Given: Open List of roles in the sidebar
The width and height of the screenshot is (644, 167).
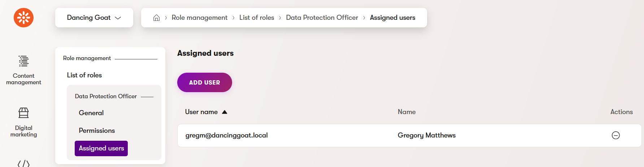Looking at the screenshot, I should click(84, 75).
